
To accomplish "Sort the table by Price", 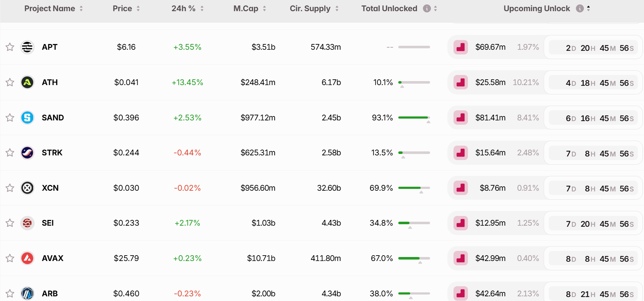I will pyautogui.click(x=138, y=8).
